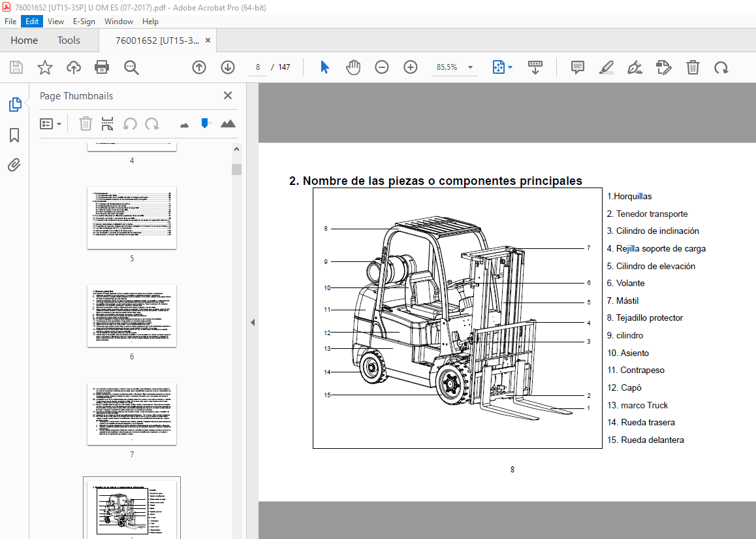
Task: Switch to the Home tab
Action: coord(24,41)
